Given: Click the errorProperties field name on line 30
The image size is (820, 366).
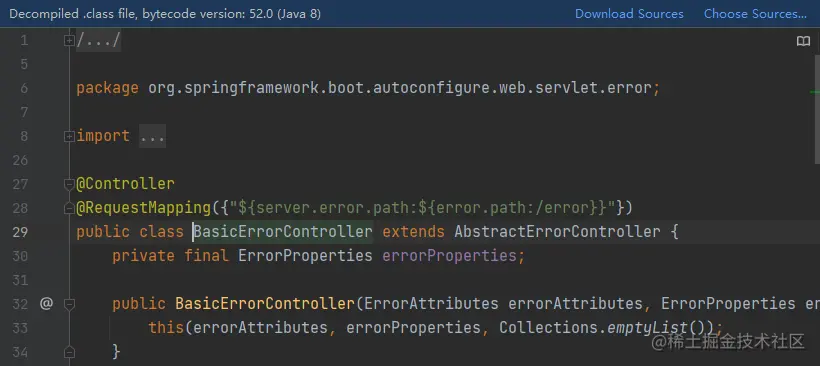Looking at the screenshot, I should coord(449,256).
